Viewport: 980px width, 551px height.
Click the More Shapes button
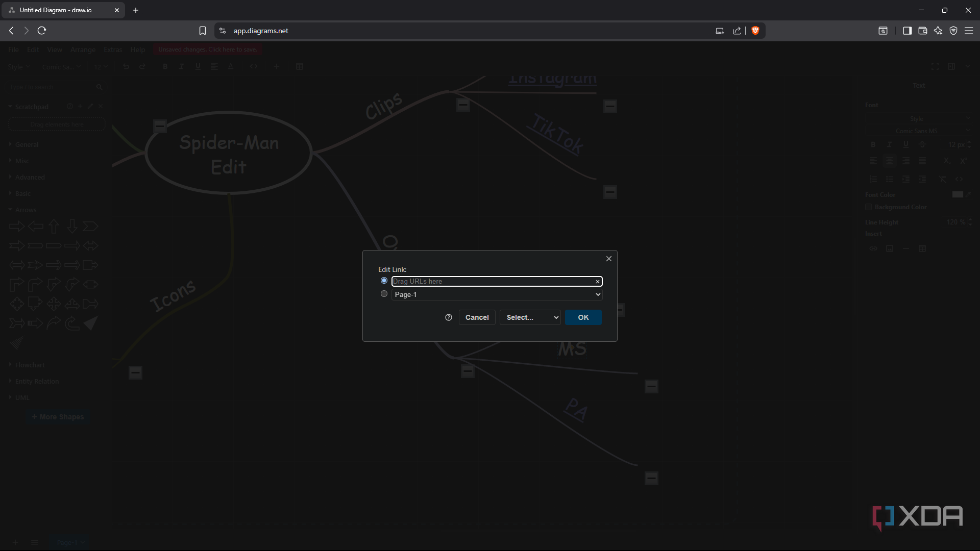pyautogui.click(x=58, y=417)
